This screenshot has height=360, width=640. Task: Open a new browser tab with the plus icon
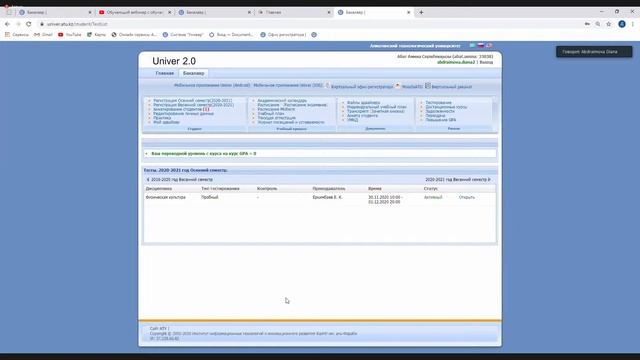click(421, 12)
